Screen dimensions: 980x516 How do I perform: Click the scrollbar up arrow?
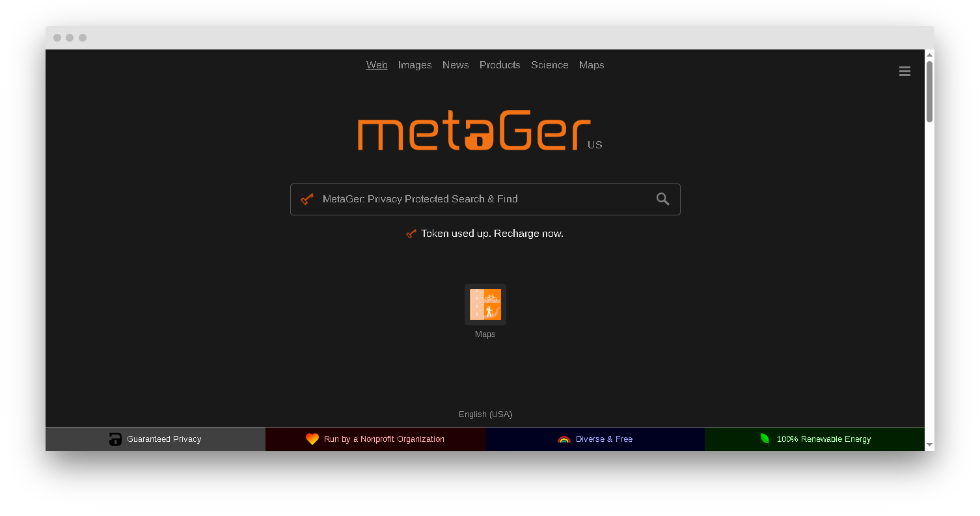click(x=929, y=55)
